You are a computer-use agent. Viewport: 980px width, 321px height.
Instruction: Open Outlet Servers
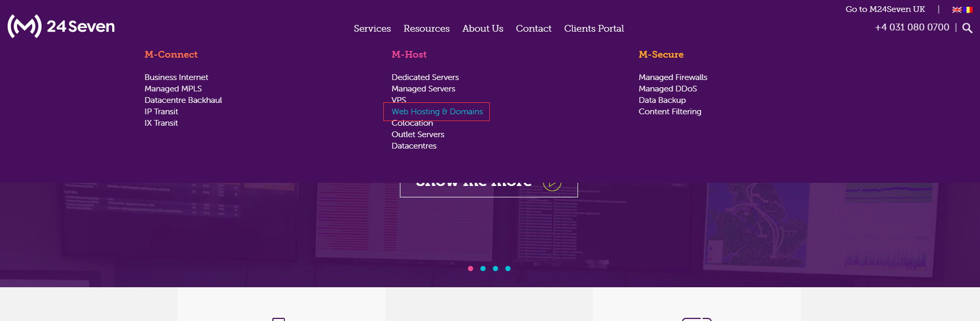click(418, 135)
